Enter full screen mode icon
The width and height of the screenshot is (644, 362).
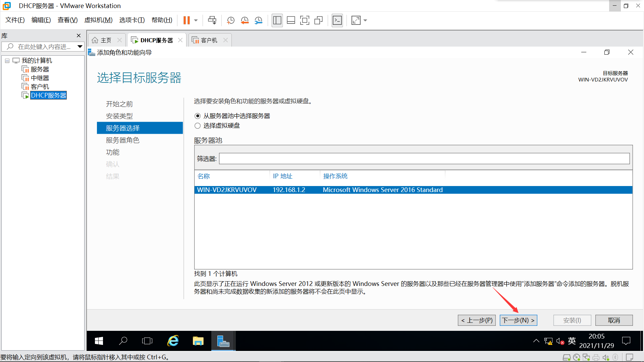click(305, 20)
